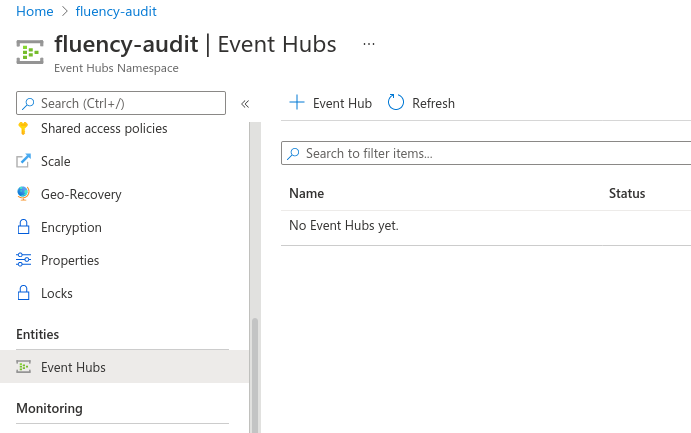Click the Properties sliders icon
The width and height of the screenshot is (691, 433).
[23, 259]
